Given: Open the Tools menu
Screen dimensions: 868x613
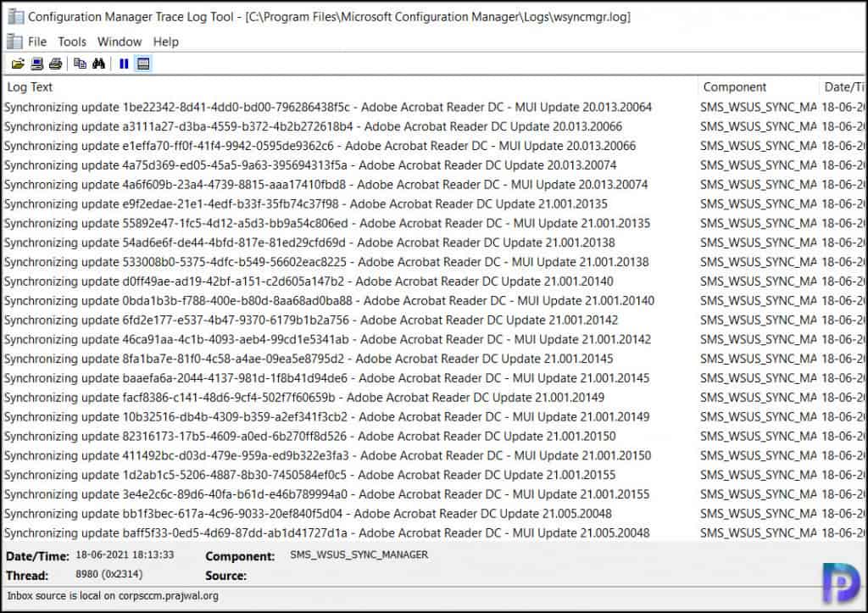Looking at the screenshot, I should [x=72, y=42].
